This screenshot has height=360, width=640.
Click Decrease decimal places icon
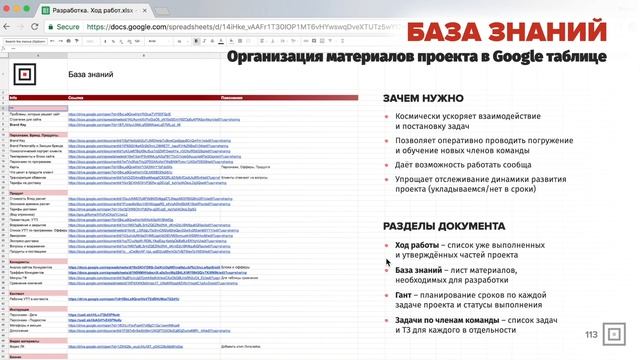[x=121, y=41]
